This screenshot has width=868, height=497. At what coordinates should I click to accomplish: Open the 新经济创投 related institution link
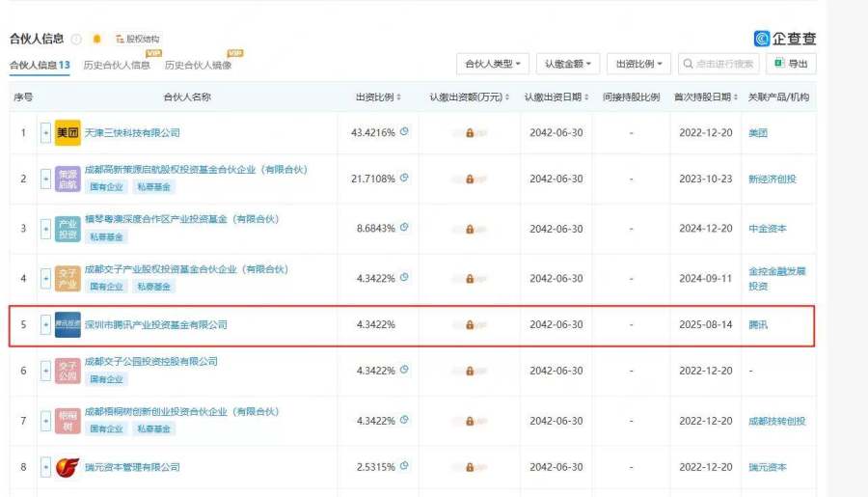(773, 179)
